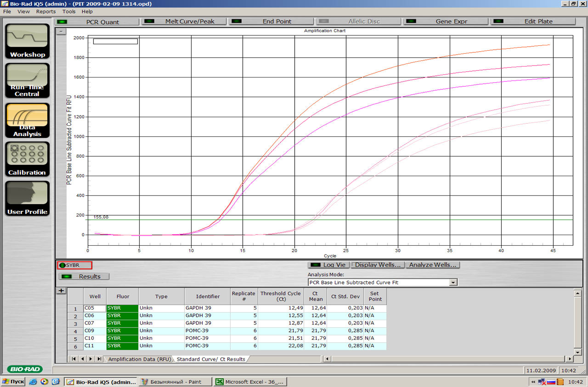Switch to End Point tab
Image resolution: width=588 pixels, height=387 pixels.
click(x=271, y=21)
